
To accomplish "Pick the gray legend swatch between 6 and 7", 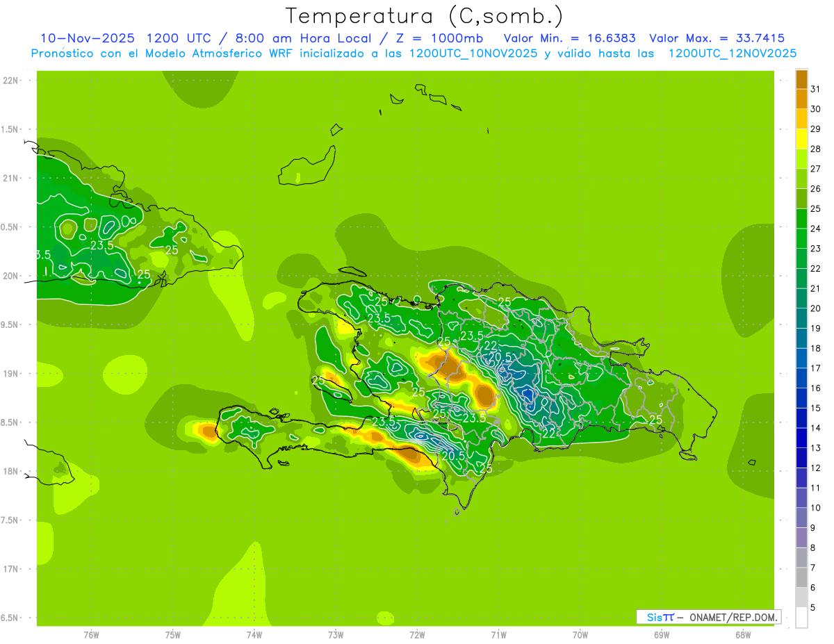I will [801, 577].
